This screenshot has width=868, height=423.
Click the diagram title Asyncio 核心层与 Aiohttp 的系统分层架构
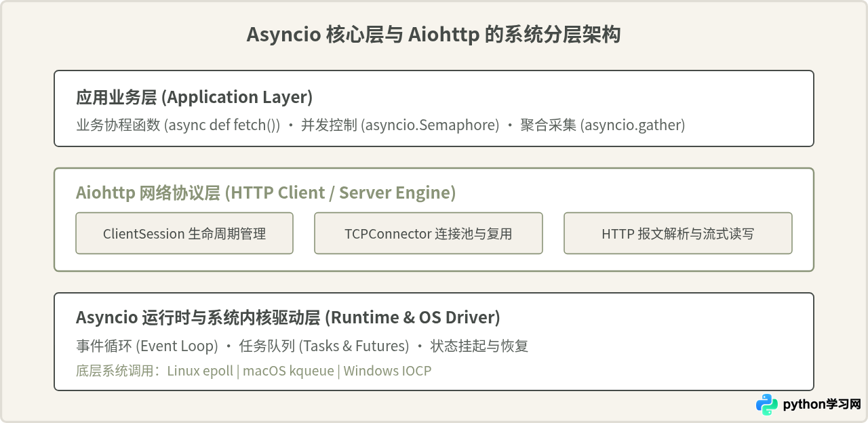point(433,35)
